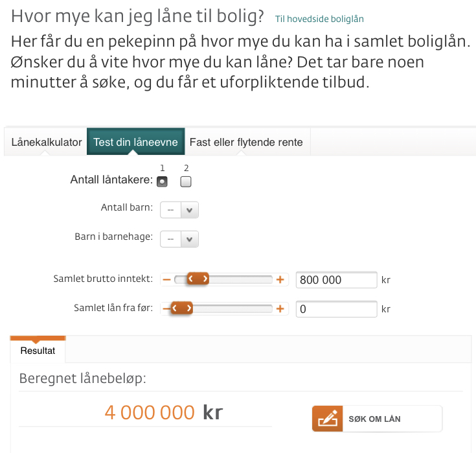Expand the Barn i barnehage dropdown

(x=179, y=239)
